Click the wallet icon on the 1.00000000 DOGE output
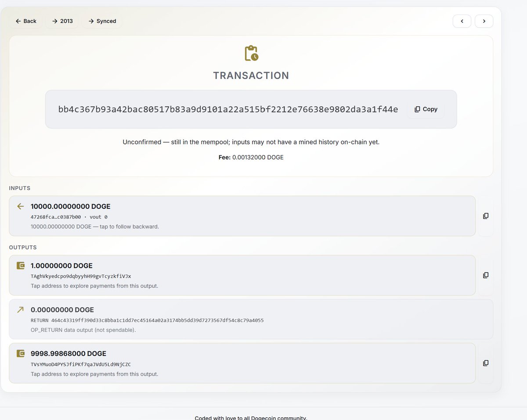This screenshot has height=420, width=527. pyautogui.click(x=20, y=266)
